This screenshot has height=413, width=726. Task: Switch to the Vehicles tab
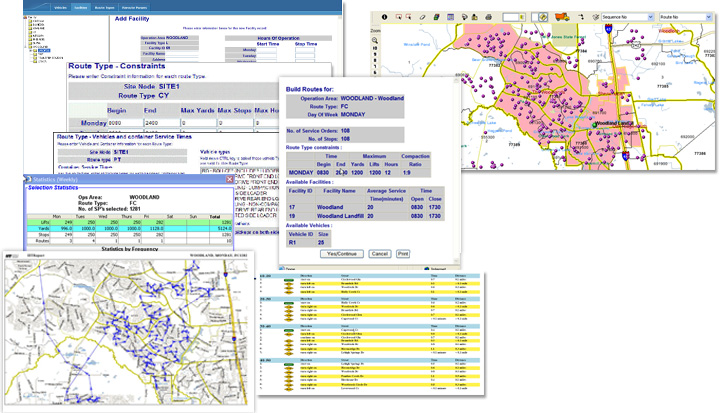pyautogui.click(x=60, y=7)
